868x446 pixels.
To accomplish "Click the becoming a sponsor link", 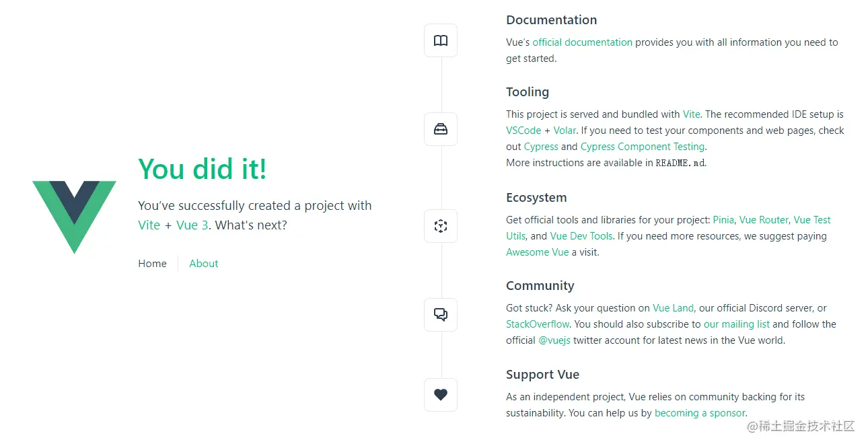I will [x=700, y=413].
